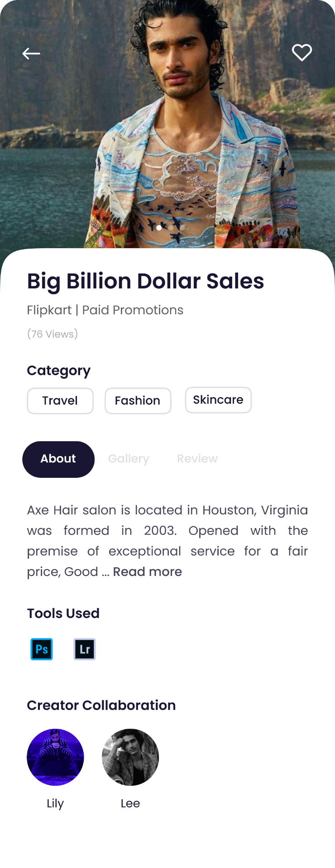The height and width of the screenshot is (868, 335).
Task: Select the third carousel dot indicator
Action: 182,228
